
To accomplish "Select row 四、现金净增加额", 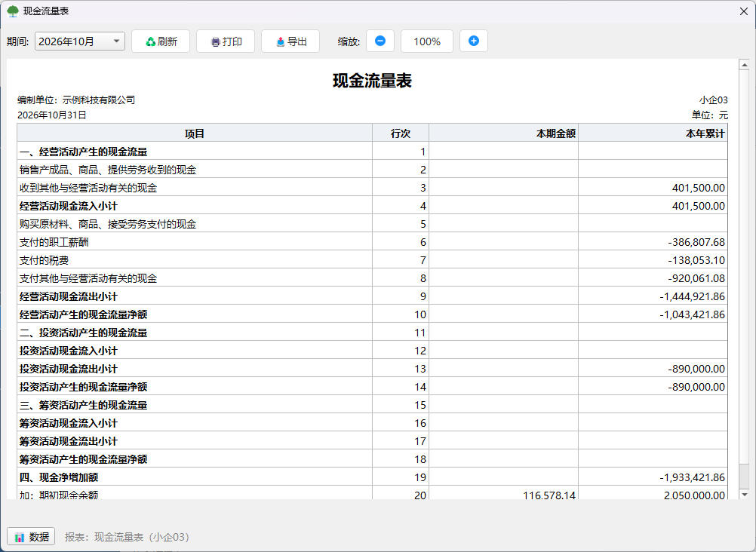I will click(372, 477).
